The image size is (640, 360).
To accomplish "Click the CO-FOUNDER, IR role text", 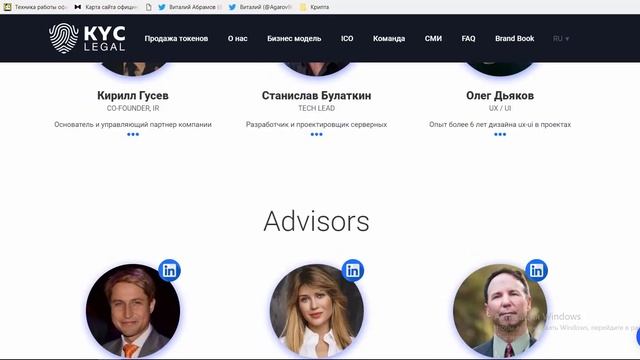I will coord(133,108).
